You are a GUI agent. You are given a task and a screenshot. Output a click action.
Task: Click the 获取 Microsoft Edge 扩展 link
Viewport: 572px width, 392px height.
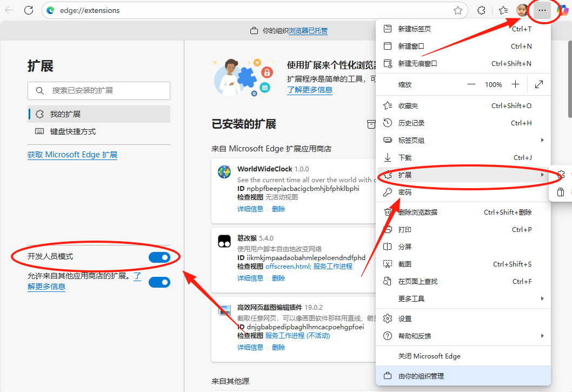click(x=72, y=155)
